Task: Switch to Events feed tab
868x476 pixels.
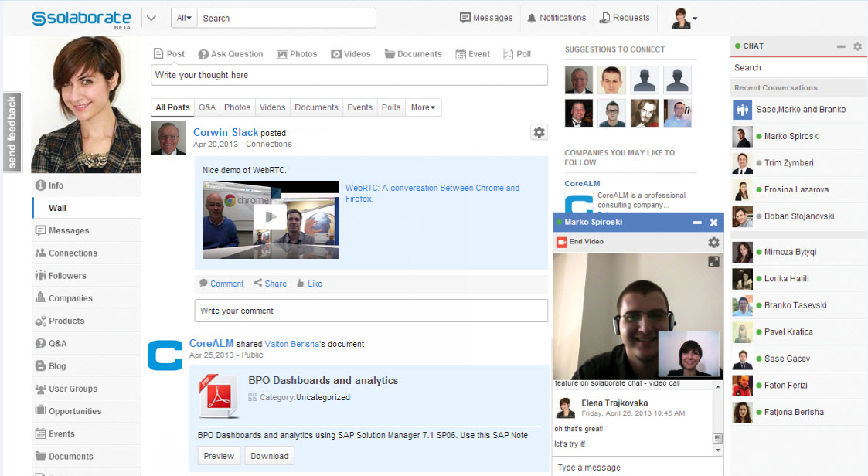Action: (360, 107)
